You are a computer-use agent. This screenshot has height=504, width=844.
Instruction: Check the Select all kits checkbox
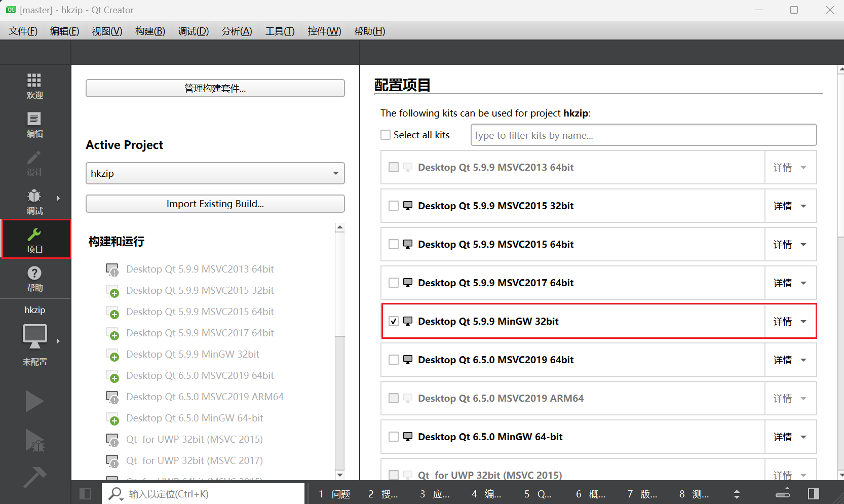click(386, 135)
